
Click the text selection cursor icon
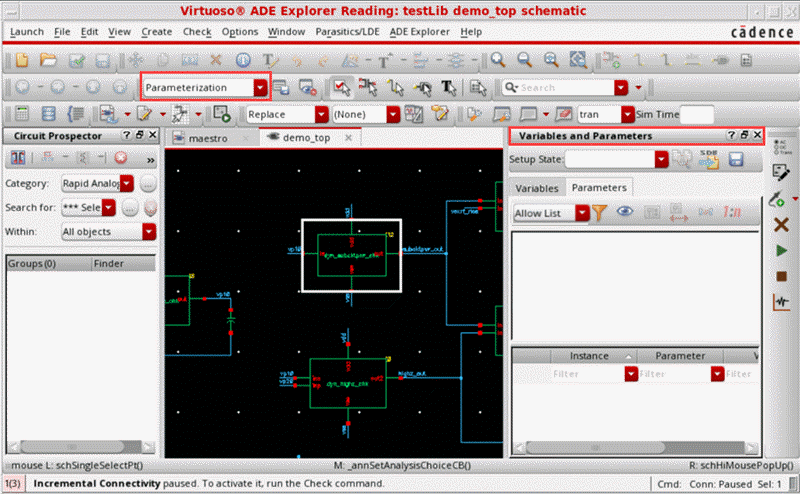click(448, 87)
